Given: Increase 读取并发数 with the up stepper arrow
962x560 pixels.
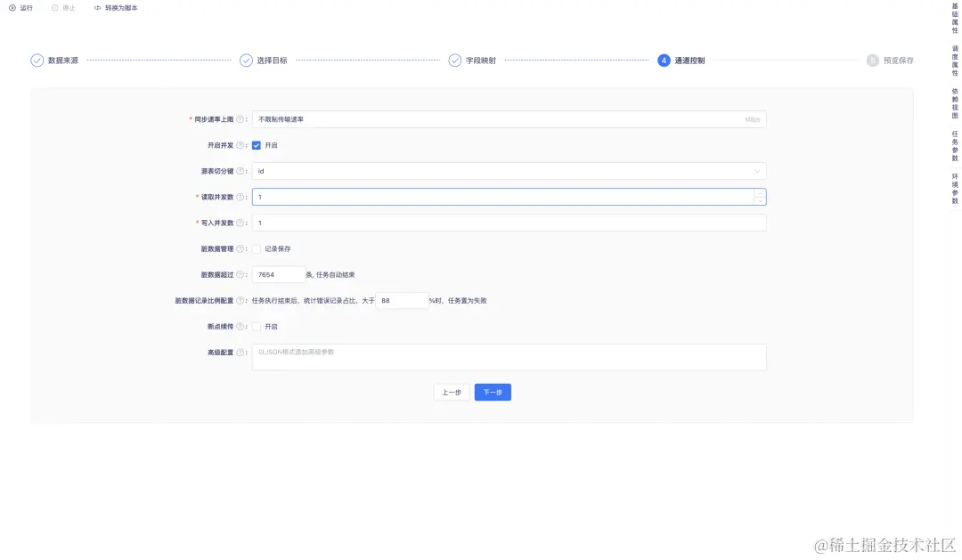Looking at the screenshot, I should (760, 193).
